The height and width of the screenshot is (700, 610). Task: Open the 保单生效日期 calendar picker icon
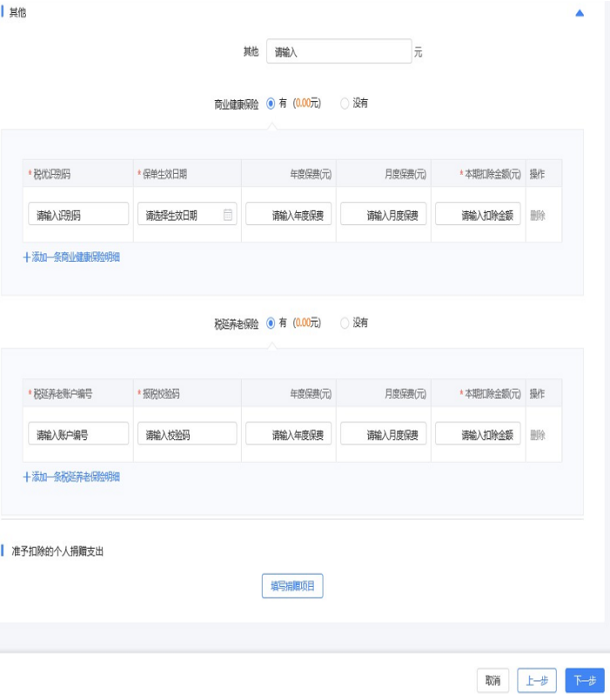228,215
